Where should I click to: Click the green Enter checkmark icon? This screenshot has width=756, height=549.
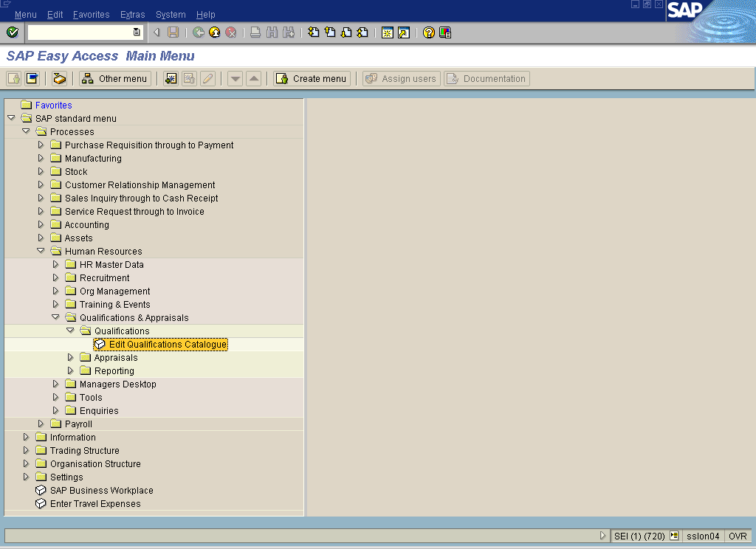12,32
